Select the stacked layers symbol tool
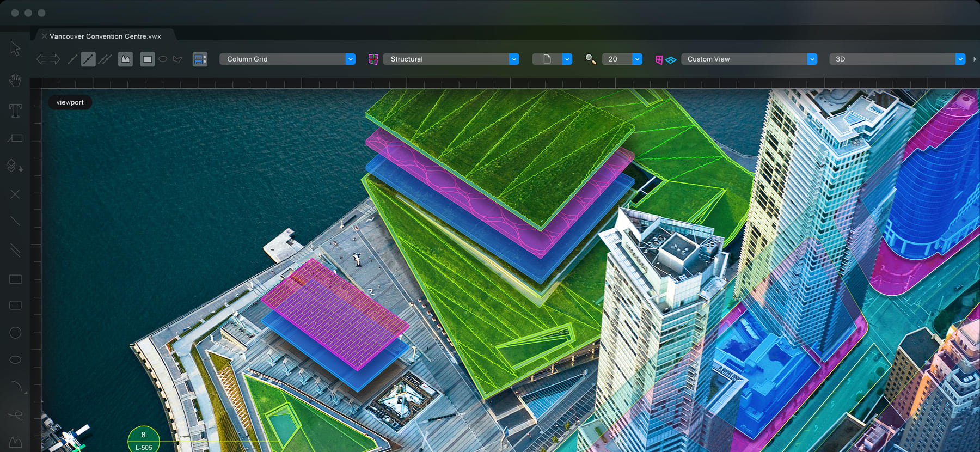 tap(15, 166)
